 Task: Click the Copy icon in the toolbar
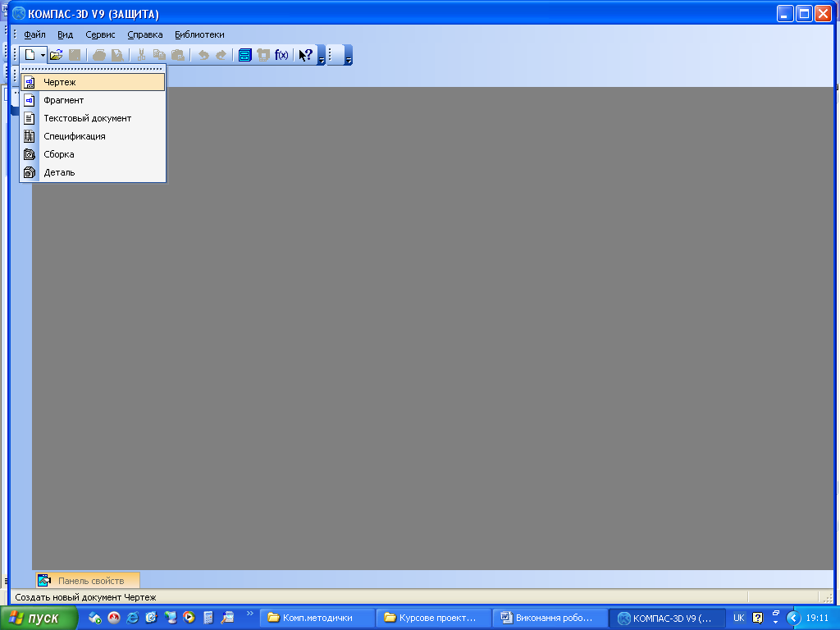(x=159, y=55)
